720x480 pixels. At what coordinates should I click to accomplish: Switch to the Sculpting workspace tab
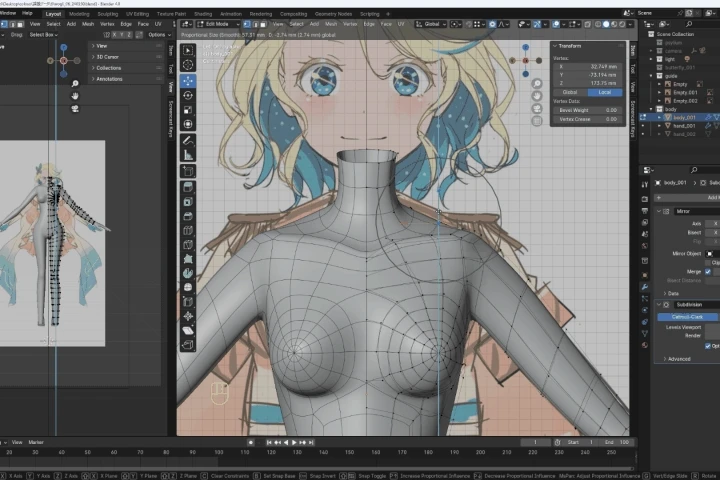pyautogui.click(x=108, y=14)
